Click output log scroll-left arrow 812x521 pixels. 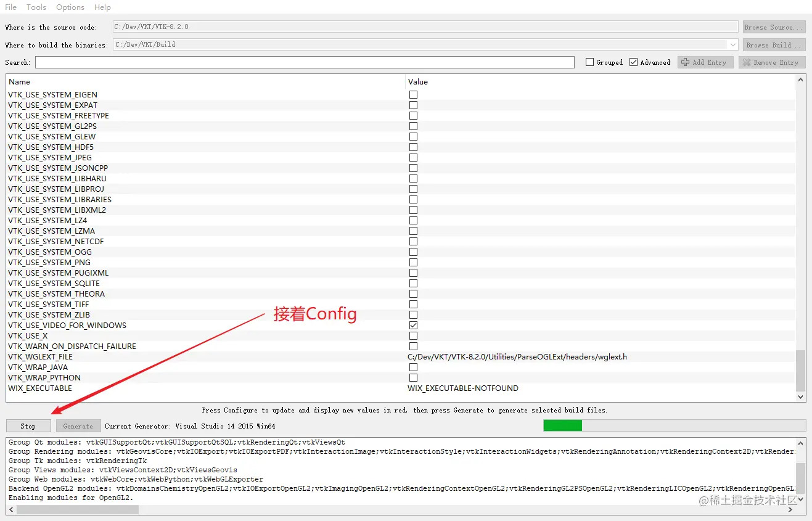click(x=11, y=510)
